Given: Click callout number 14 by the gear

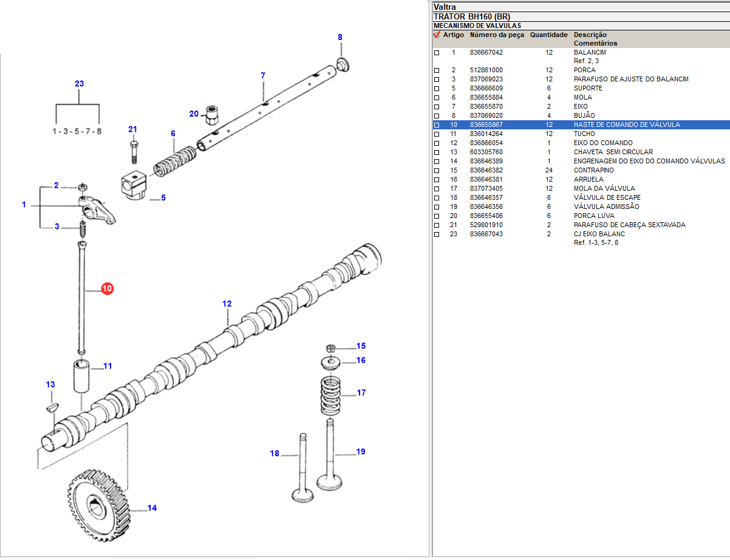Looking at the screenshot, I should pyautogui.click(x=152, y=508).
